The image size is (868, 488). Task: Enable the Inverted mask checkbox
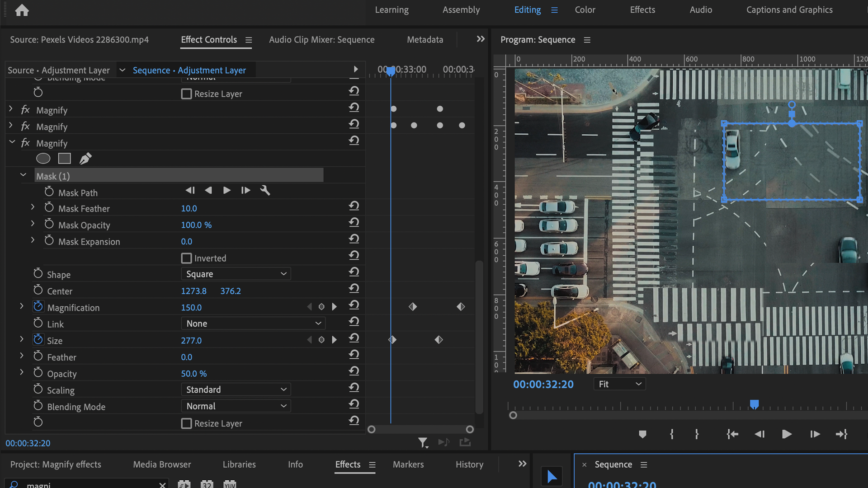[186, 258]
